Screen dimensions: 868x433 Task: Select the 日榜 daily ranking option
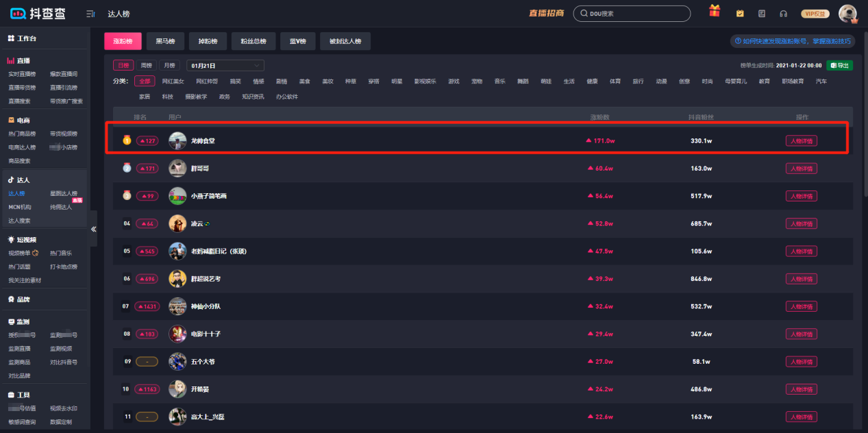123,66
